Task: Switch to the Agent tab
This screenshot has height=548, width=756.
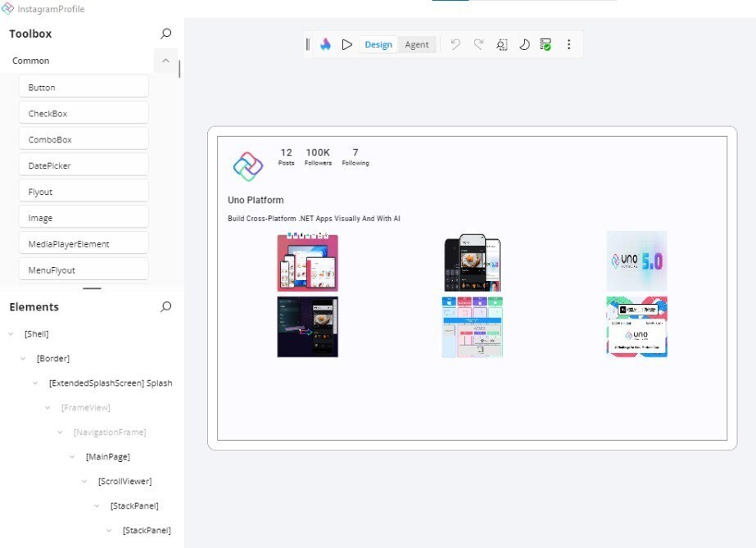Action: (x=418, y=44)
